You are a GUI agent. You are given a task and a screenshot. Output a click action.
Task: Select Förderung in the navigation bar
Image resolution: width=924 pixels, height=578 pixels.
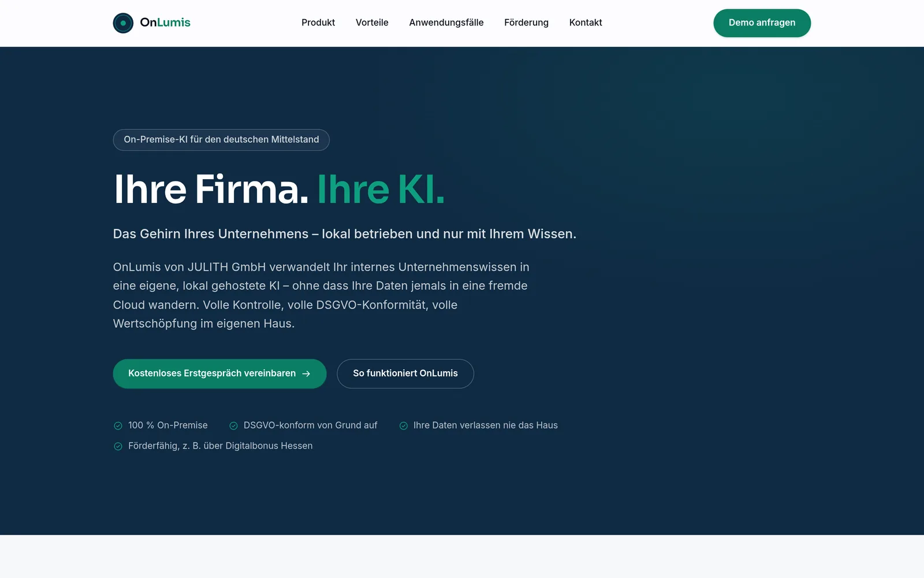(526, 23)
